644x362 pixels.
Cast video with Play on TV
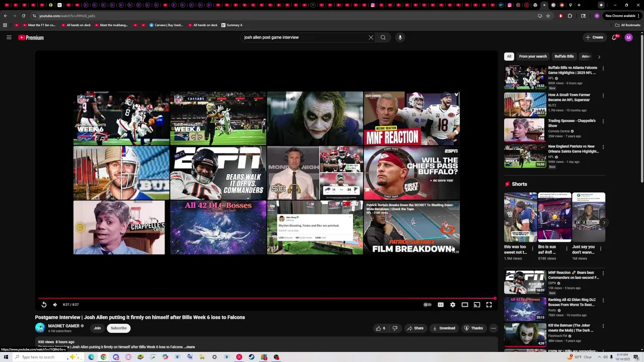477,305
